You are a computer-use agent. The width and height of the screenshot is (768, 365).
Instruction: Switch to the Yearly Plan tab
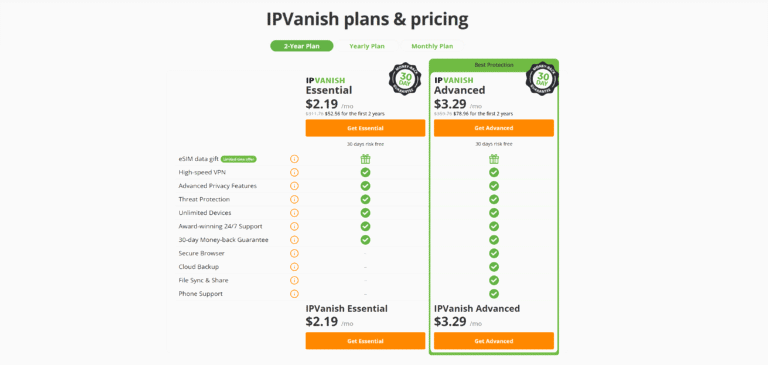(367, 46)
